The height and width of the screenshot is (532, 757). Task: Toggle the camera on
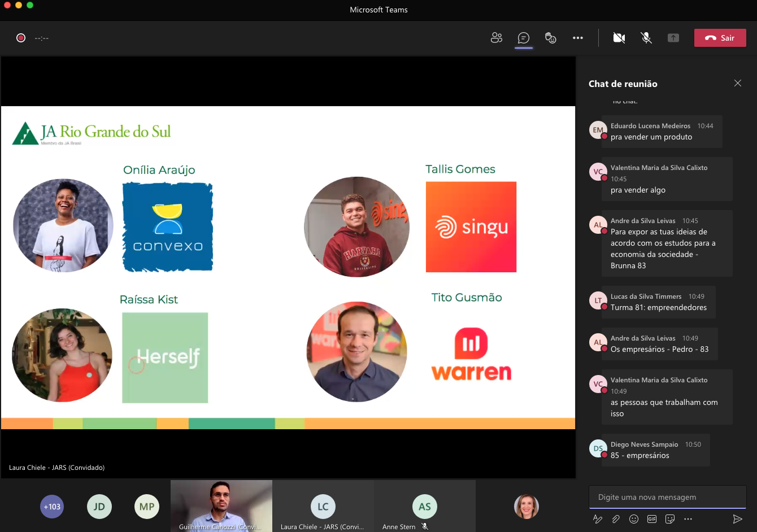[x=619, y=38]
